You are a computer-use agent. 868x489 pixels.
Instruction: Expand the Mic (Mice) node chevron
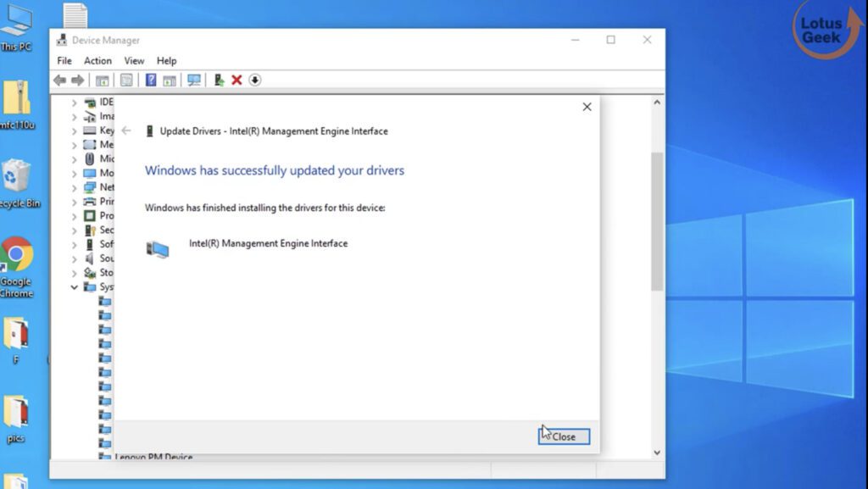point(75,159)
